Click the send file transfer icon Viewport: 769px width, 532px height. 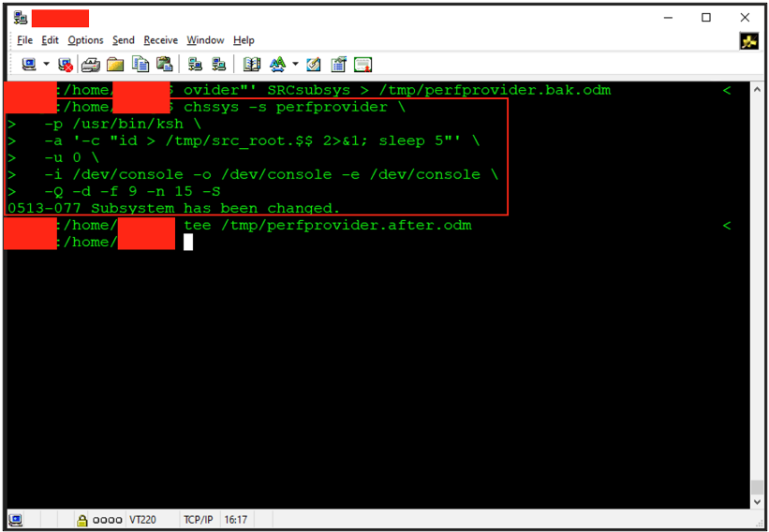[195, 65]
